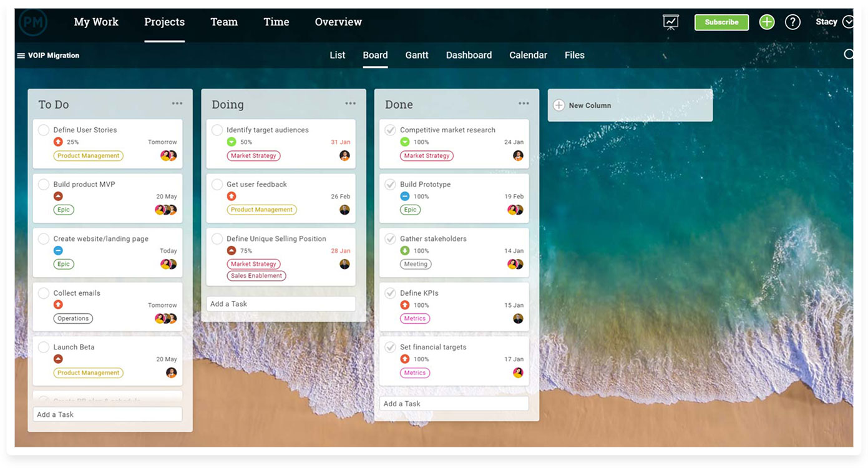Click the PM logo icon
The image size is (868, 468).
click(x=33, y=22)
